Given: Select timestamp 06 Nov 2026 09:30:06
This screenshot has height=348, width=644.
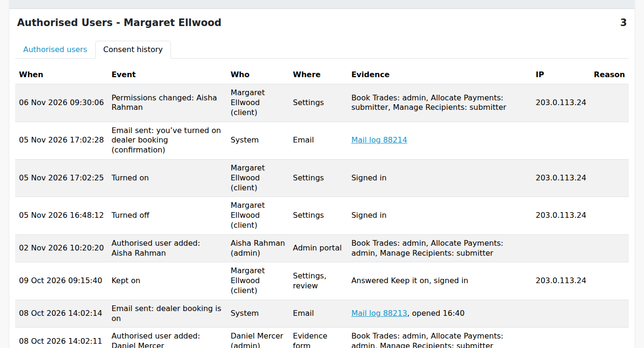Looking at the screenshot, I should (62, 103).
